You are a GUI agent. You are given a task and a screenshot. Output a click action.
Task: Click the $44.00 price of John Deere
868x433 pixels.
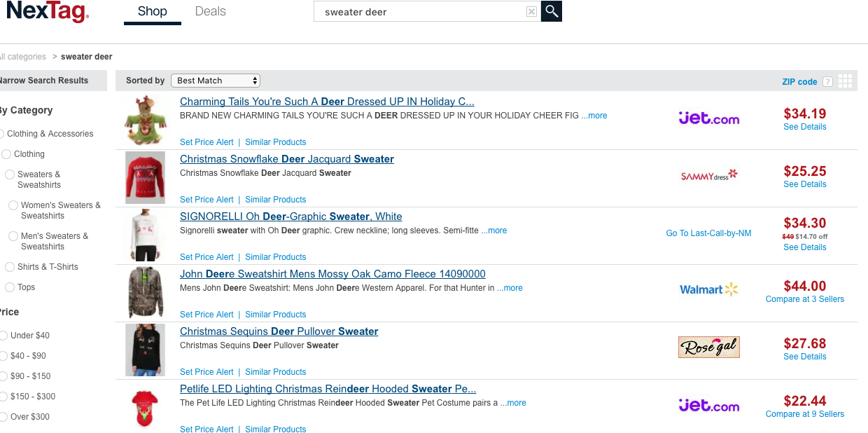(805, 286)
